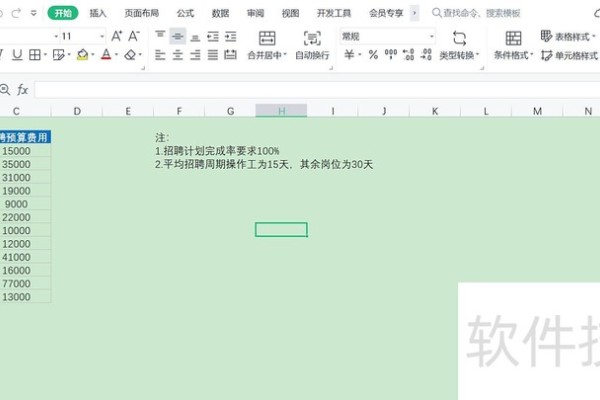This screenshot has width=600, height=400.
Task: Toggle bottom vertical alignment
Action: 195,38
